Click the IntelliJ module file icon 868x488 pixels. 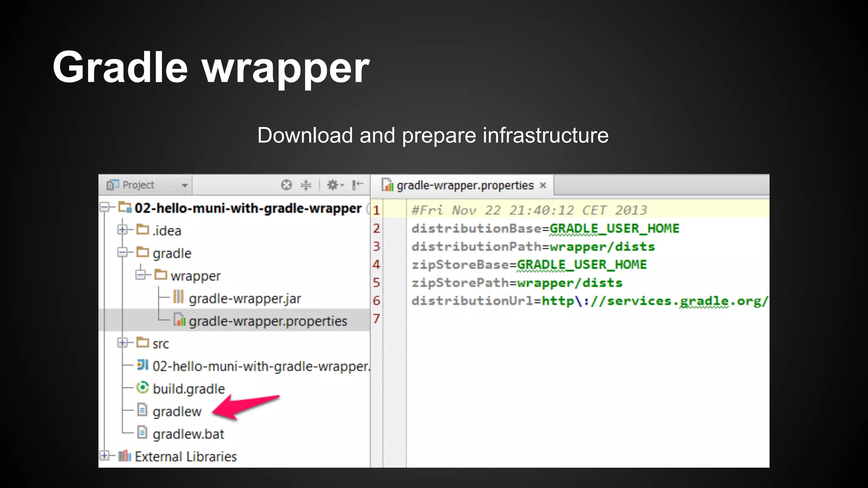[142, 365]
